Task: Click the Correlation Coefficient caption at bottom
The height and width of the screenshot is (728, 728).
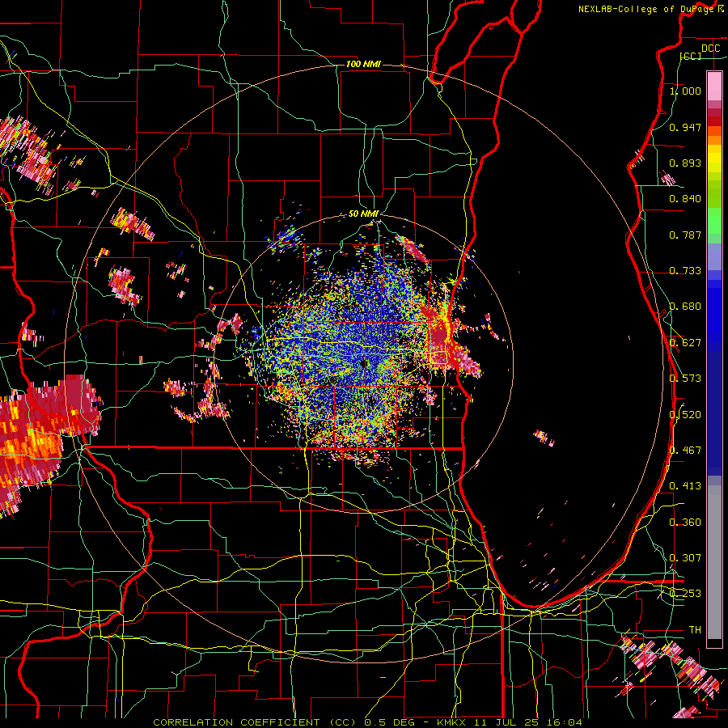Action: [367, 722]
